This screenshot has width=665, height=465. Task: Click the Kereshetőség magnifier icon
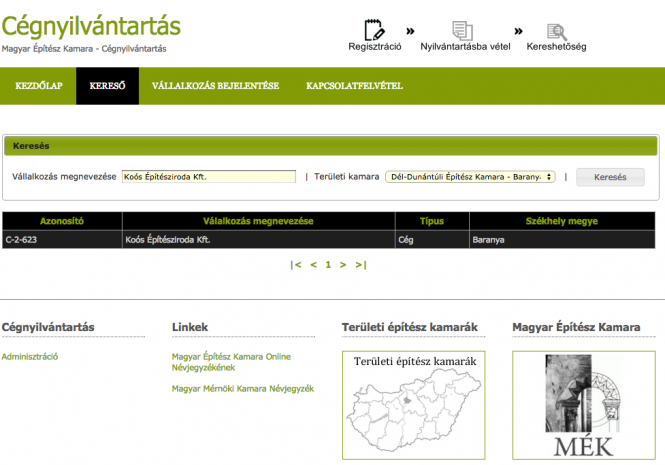click(557, 32)
